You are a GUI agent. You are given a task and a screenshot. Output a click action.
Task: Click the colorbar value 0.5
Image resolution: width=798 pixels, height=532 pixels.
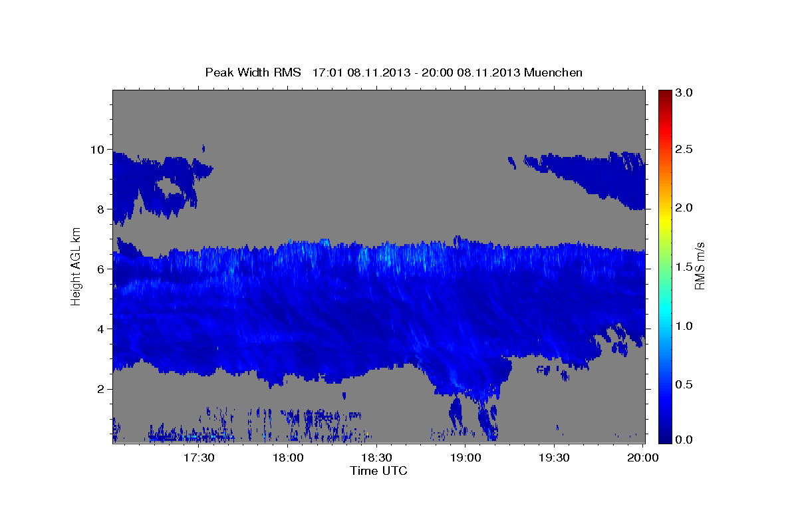(x=684, y=385)
